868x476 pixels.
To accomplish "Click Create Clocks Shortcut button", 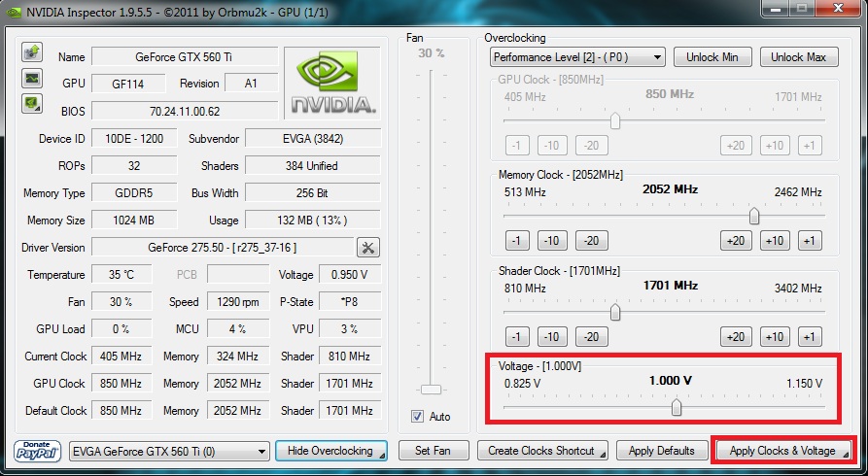I will pyautogui.click(x=542, y=451).
